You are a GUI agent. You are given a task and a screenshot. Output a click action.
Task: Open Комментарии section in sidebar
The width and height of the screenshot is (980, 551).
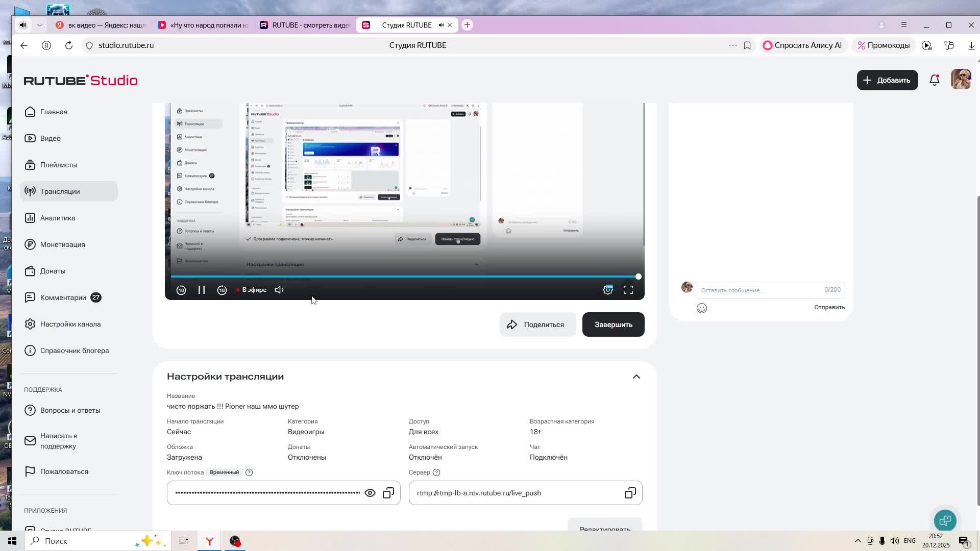63,297
